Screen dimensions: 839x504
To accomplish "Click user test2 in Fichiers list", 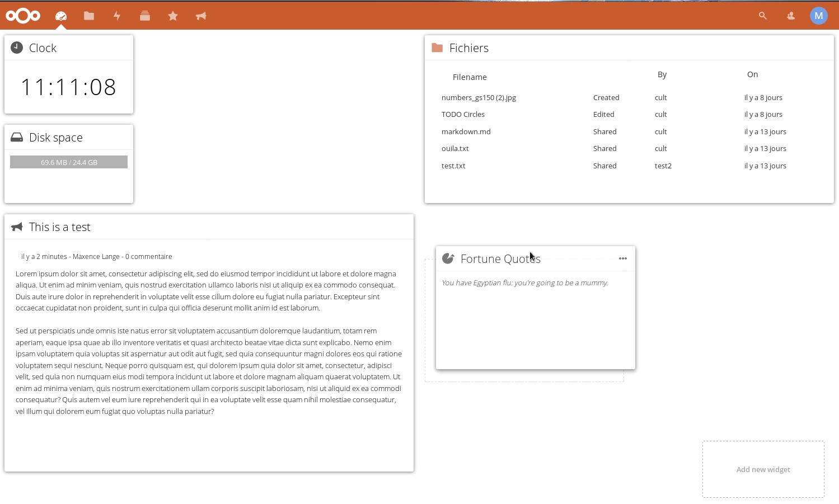I will (x=663, y=166).
